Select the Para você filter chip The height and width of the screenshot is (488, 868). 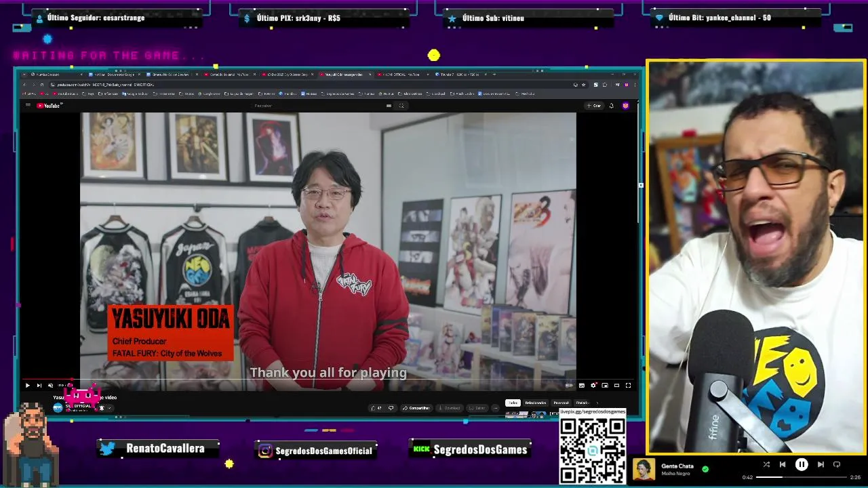click(561, 403)
